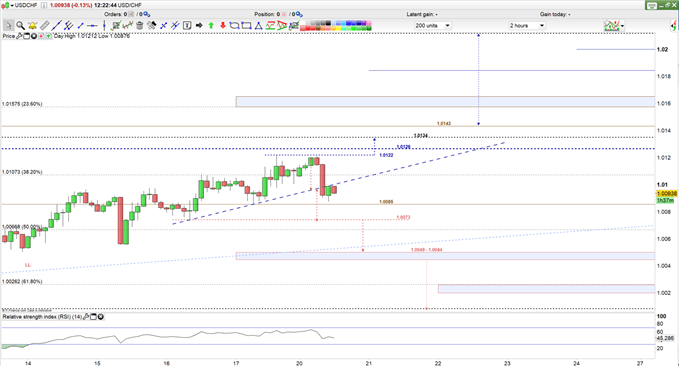Open the instrument chart-type dropdown arrow

tap(12, 5)
